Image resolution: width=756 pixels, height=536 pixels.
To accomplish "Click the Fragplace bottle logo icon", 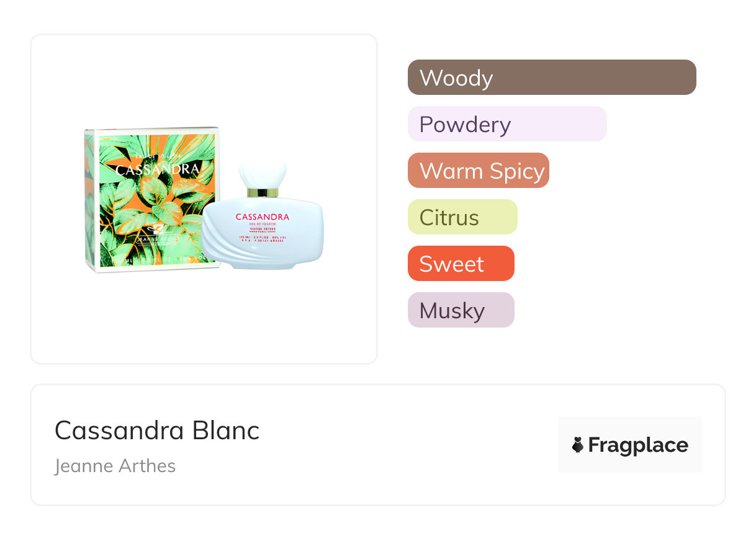I will pyautogui.click(x=578, y=445).
